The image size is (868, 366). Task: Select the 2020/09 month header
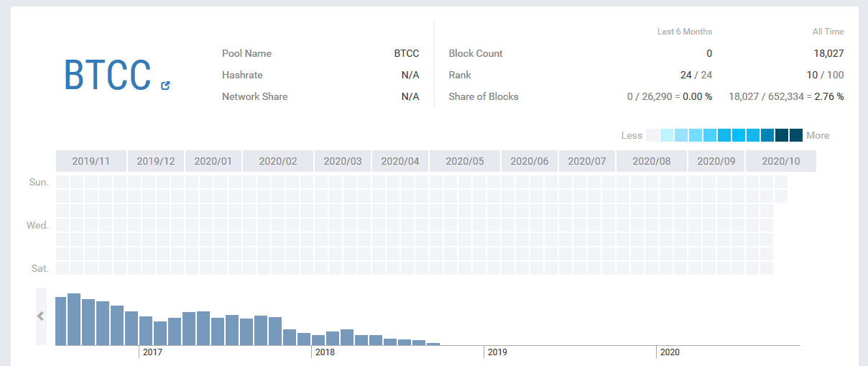click(716, 161)
